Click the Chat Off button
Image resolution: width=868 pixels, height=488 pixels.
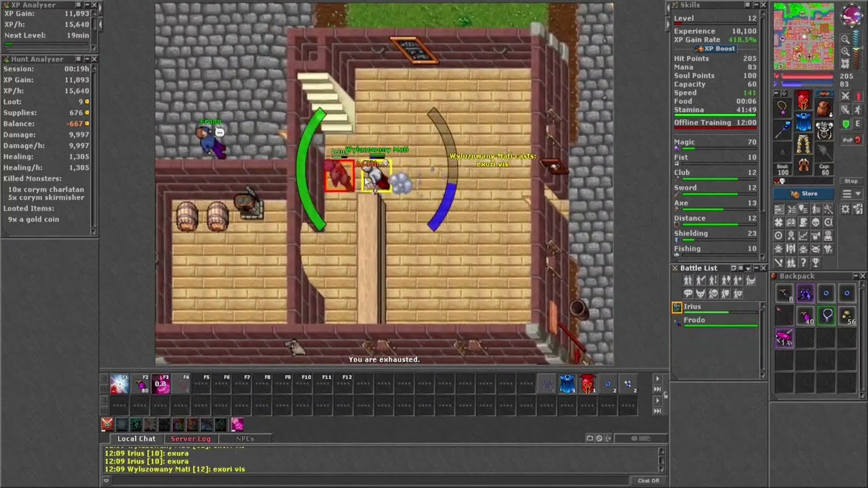click(648, 481)
